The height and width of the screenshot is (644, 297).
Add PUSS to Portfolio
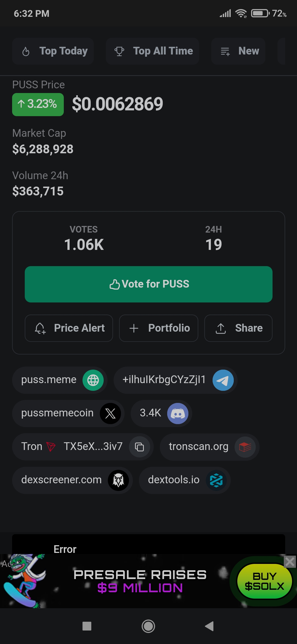[x=159, y=328]
